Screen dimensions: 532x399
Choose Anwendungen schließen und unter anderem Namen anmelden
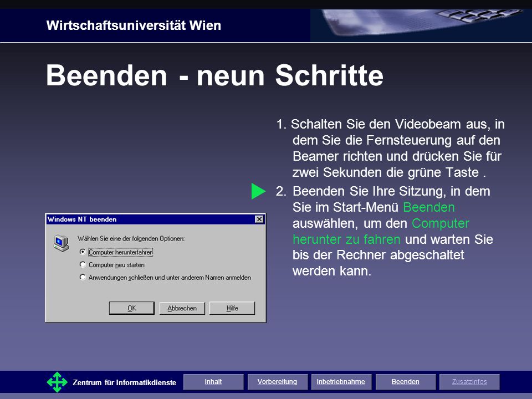coord(83,277)
